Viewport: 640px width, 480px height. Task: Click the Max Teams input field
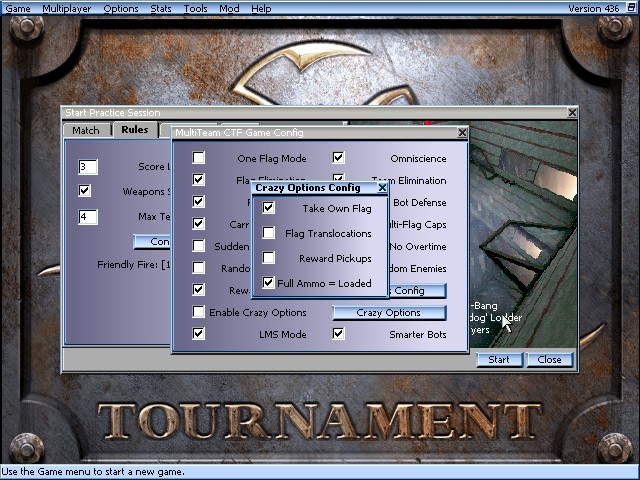[x=88, y=216]
